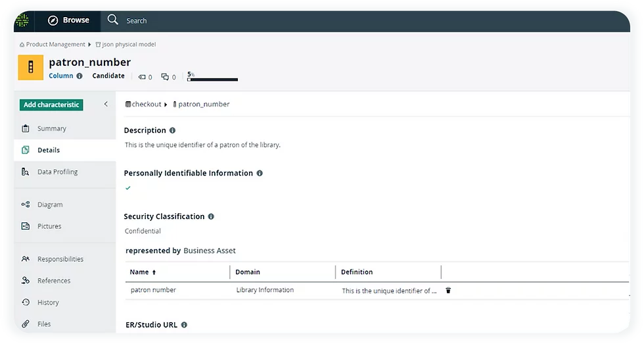Open the References tab
Image resolution: width=644 pixels, height=344 pixels.
(x=65, y=281)
